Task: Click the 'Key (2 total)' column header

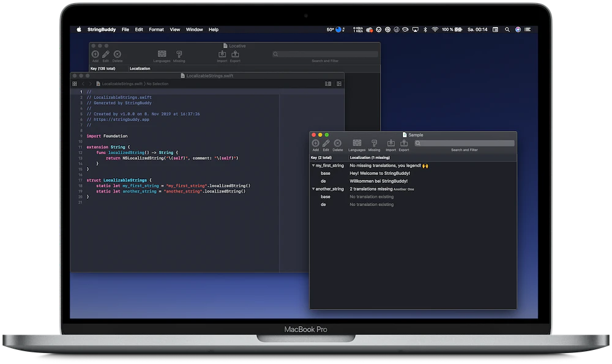Action: (x=323, y=157)
